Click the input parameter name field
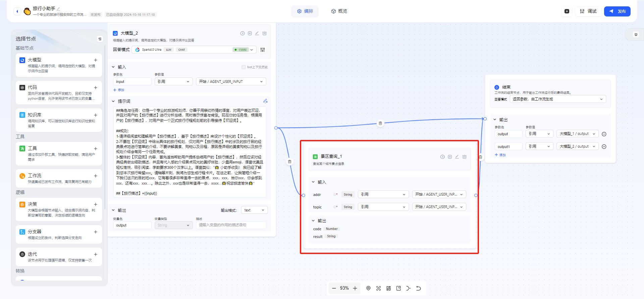 [x=132, y=82]
